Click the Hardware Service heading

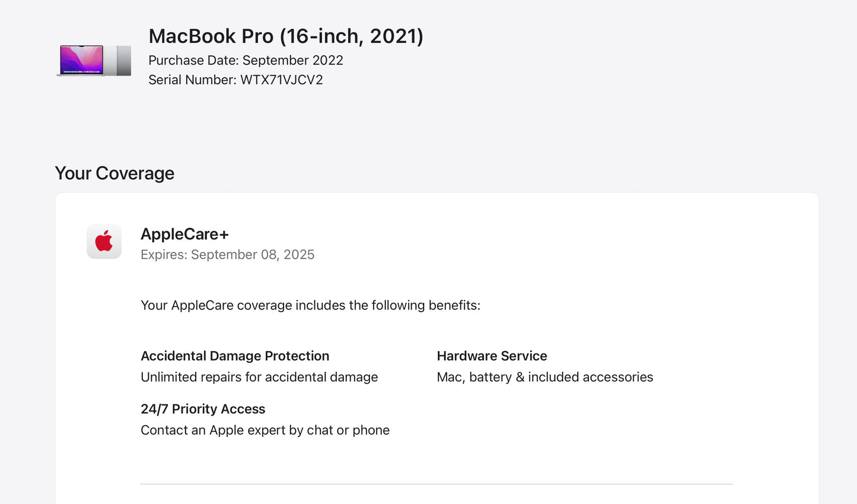[492, 356]
